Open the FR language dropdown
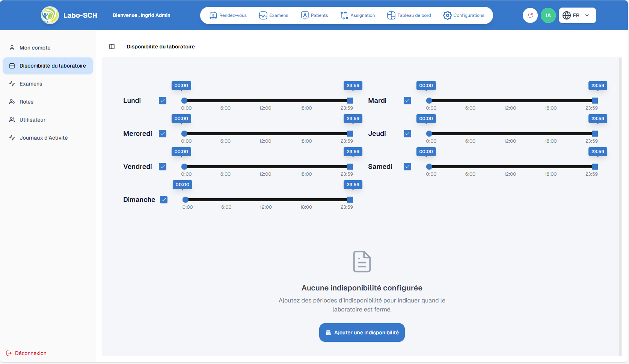The width and height of the screenshot is (629, 364). tap(577, 15)
